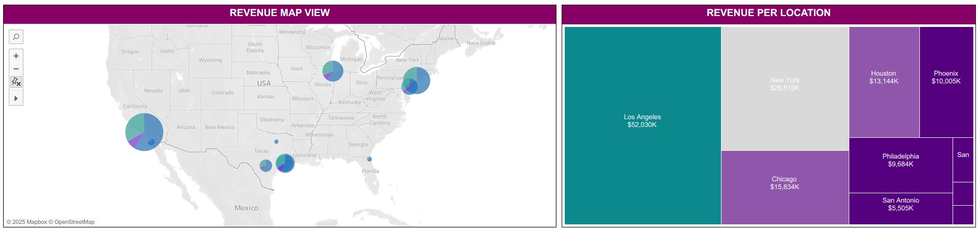
Task: Select the Houston pie marker near Louisiana
Action: (x=285, y=163)
